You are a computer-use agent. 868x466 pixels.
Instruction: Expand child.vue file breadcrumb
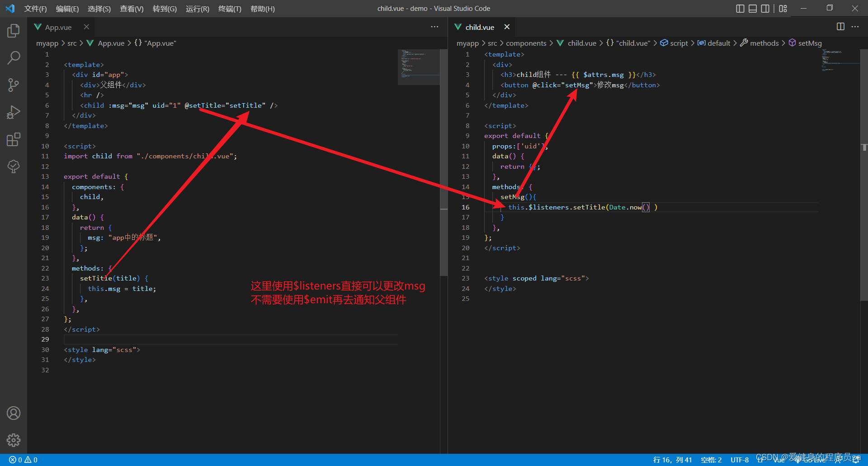tap(576, 43)
